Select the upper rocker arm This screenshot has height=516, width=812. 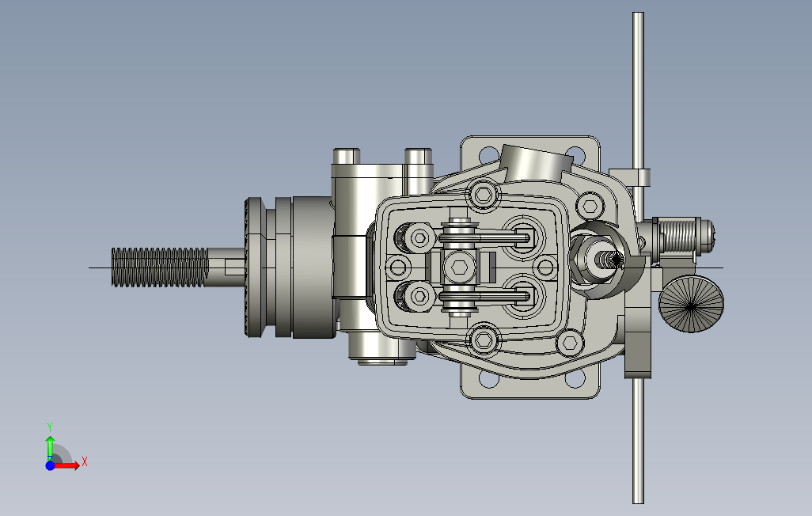[x=486, y=238]
